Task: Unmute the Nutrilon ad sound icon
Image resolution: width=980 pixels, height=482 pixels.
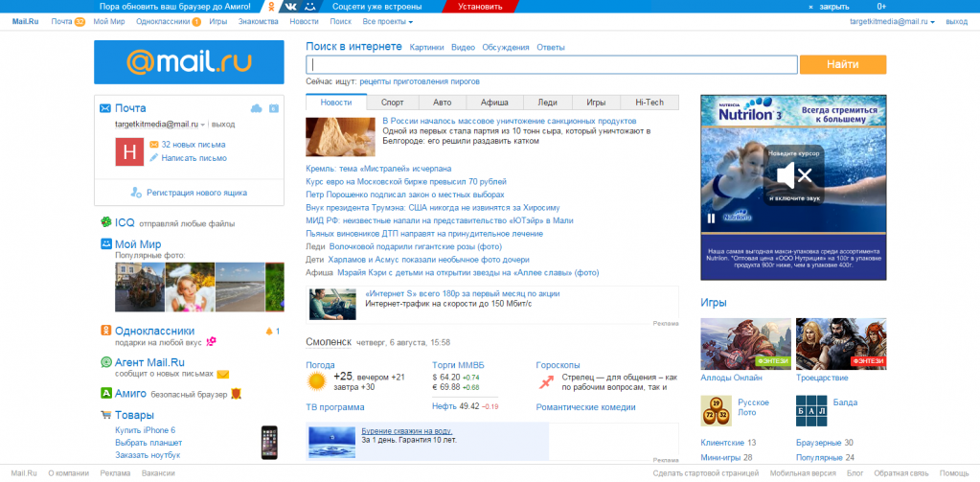Action: pos(793,176)
